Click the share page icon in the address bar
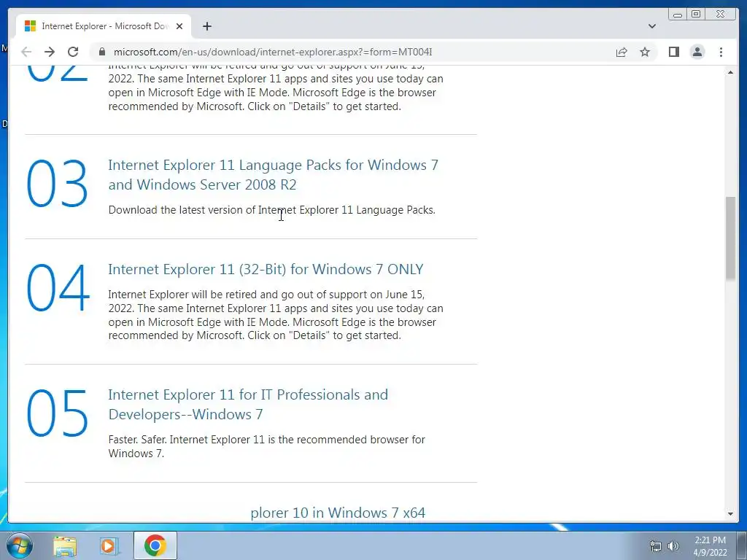This screenshot has height=560, width=747. (622, 52)
